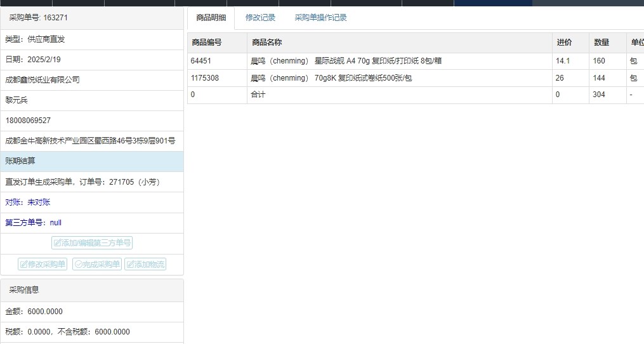The image size is (644, 344).
Task: Click the address 成都金牛高新技术产业园区 row
Action: click(x=92, y=141)
